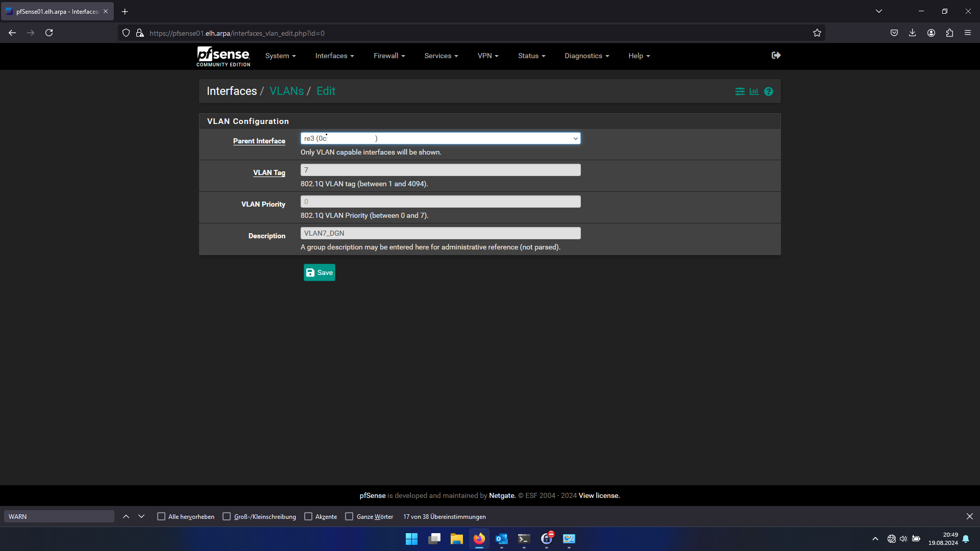Close the pfSense01 browser tab
This screenshot has height=551, width=980.
point(106,11)
